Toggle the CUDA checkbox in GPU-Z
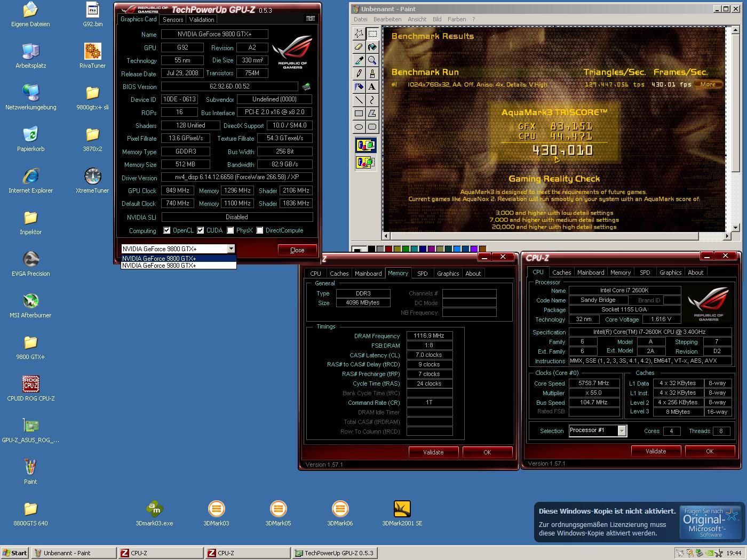The width and height of the screenshot is (747, 560). [x=201, y=230]
